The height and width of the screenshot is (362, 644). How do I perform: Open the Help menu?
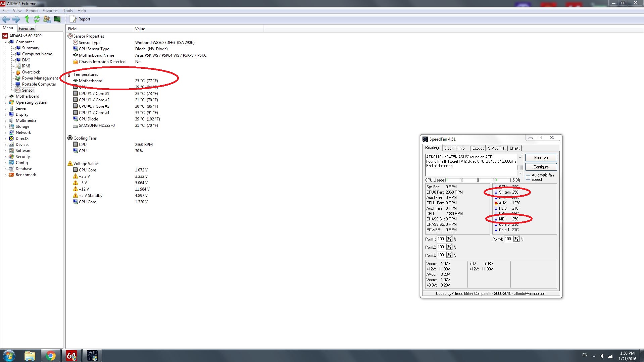(82, 11)
